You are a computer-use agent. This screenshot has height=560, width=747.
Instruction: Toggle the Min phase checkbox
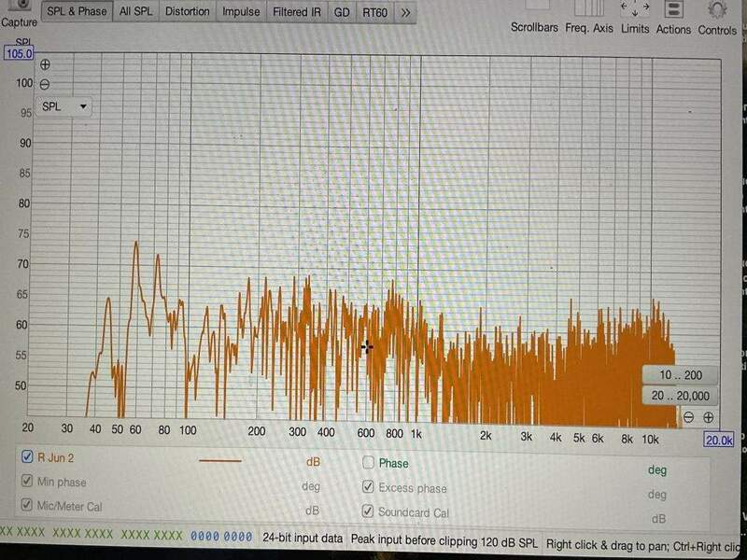click(x=27, y=481)
